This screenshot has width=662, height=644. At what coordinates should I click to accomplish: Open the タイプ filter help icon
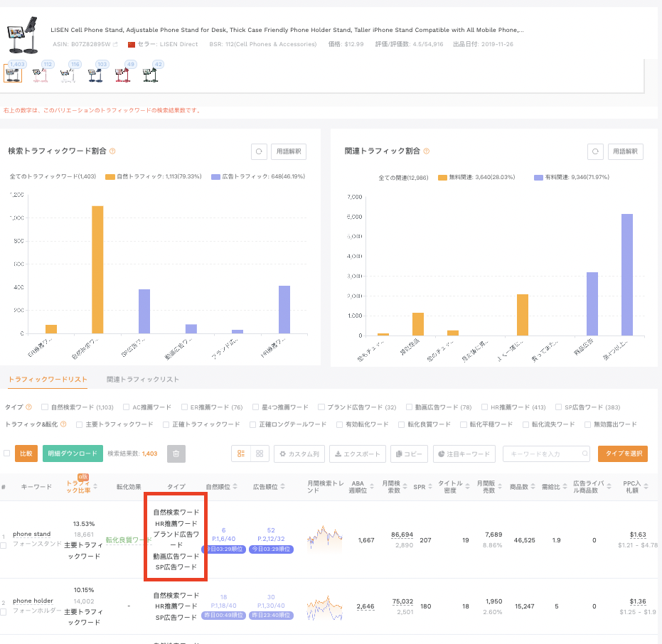(28, 407)
